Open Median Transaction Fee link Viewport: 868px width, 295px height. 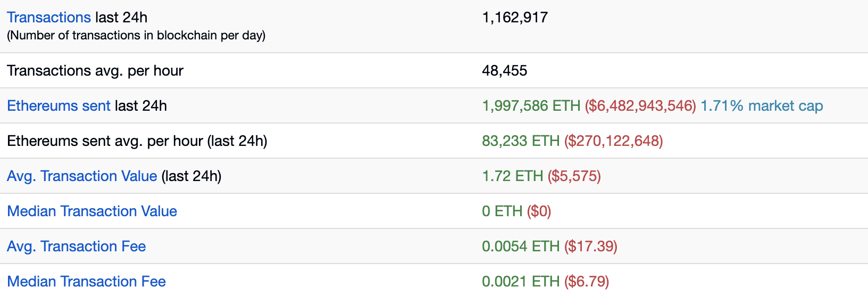tap(86, 282)
